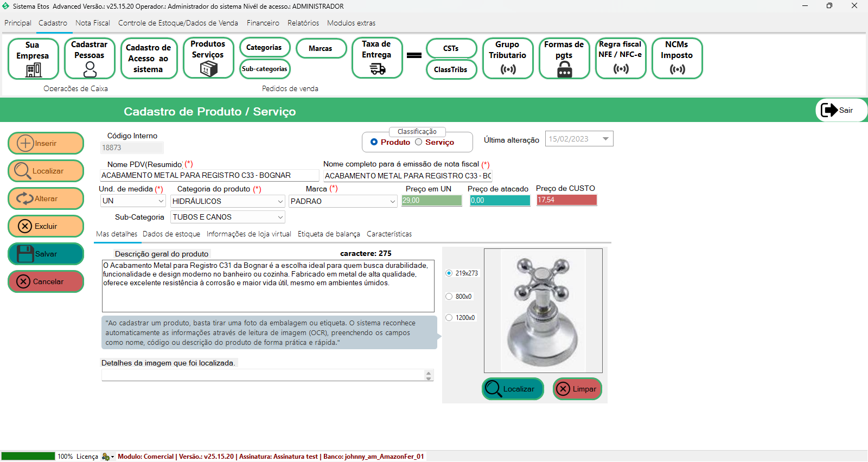The height and width of the screenshot is (462, 868).
Task: Open the Marca dropdown list
Action: tap(393, 201)
